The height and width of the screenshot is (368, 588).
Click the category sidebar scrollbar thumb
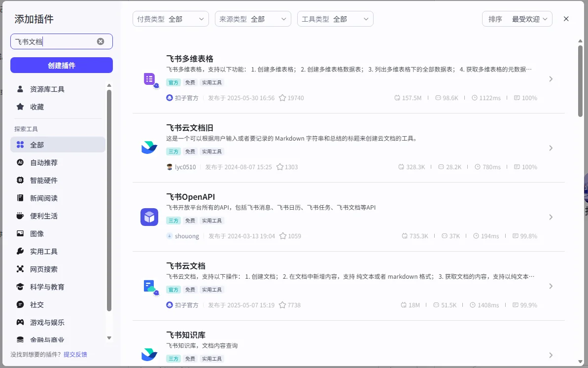pos(109,200)
